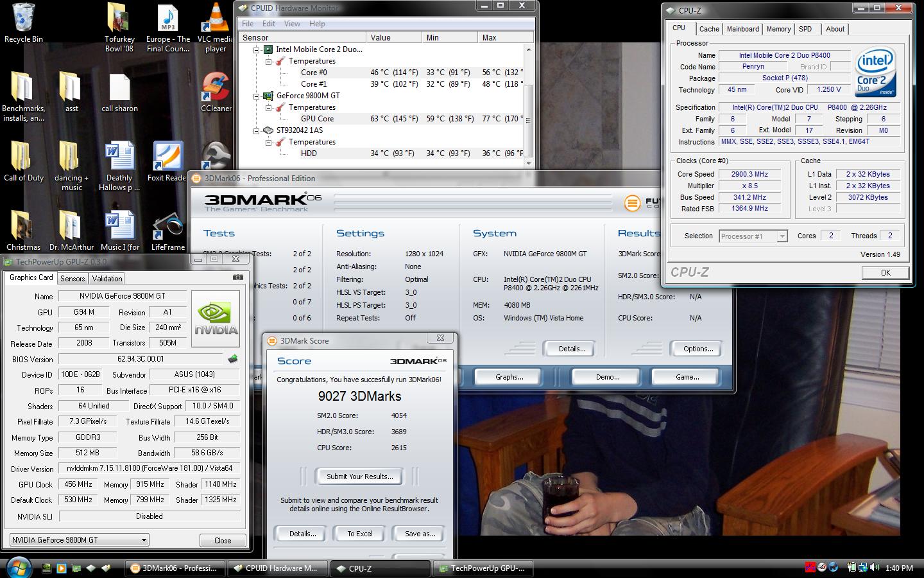Click the Futuremark logo in 3DMark06

click(632, 204)
